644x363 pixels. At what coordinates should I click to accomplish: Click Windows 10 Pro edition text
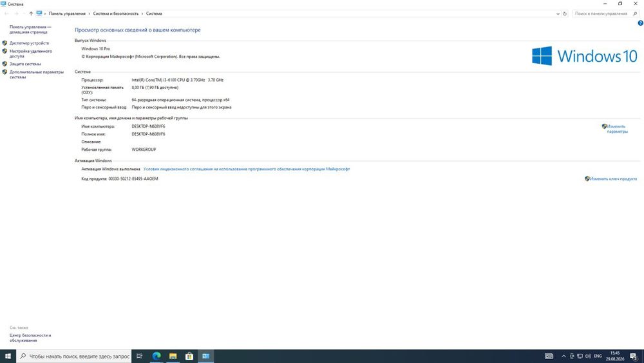coord(96,49)
